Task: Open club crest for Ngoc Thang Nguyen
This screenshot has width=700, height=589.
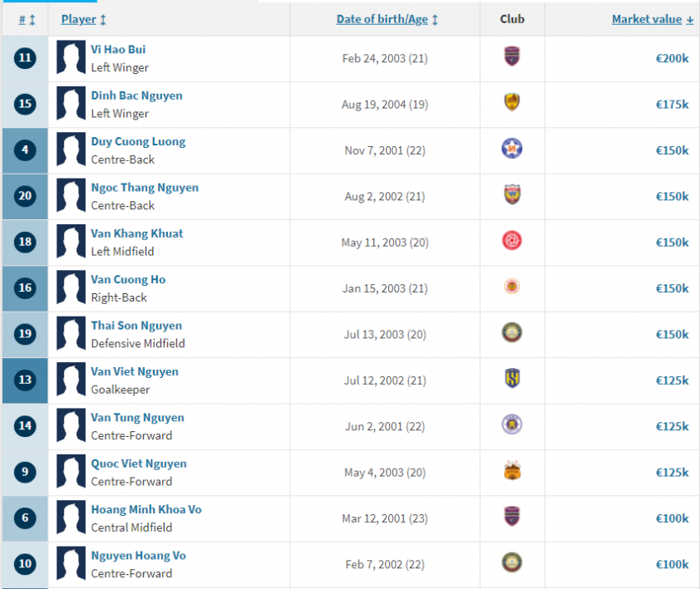Action: 511,194
